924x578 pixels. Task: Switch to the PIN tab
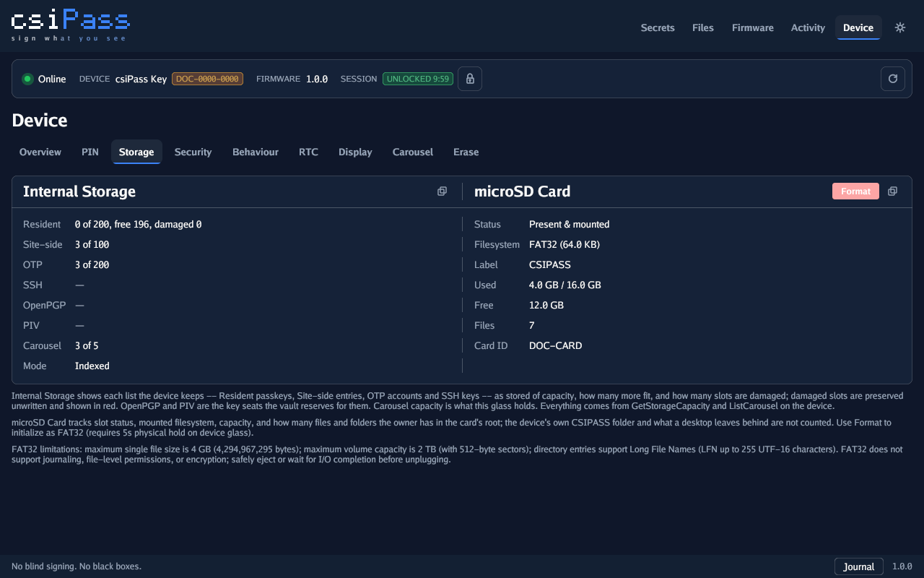point(90,152)
